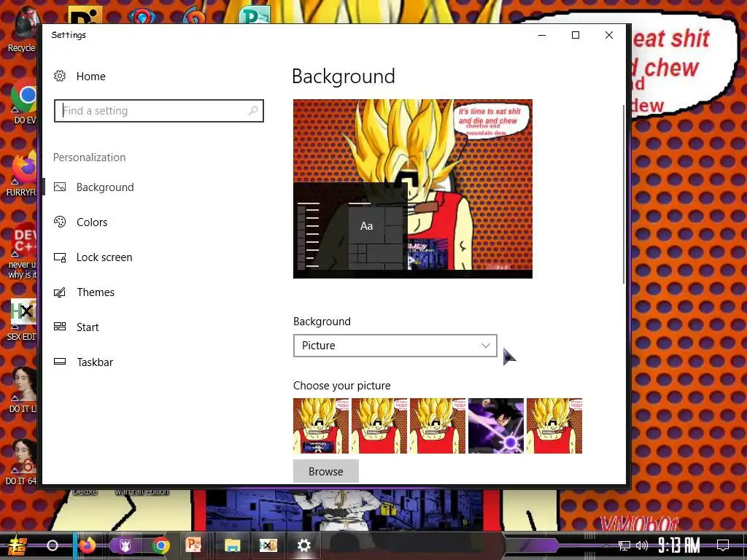Click the chevron arrow on Picture dropdown
Image resolution: width=747 pixels, height=560 pixels.
485,346
